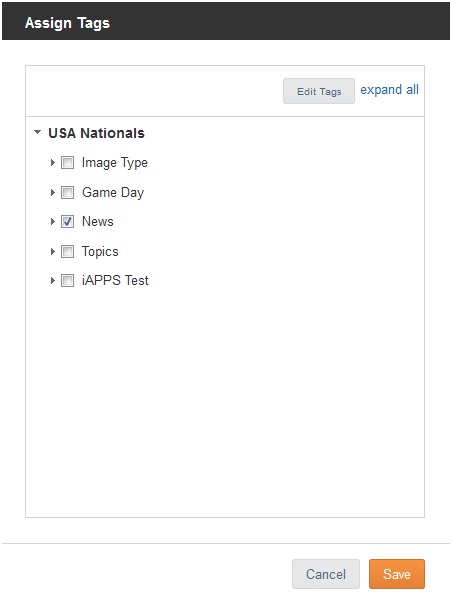Cancel the Assign Tags dialog
Viewport: 452px width, 604px height.
(x=326, y=574)
